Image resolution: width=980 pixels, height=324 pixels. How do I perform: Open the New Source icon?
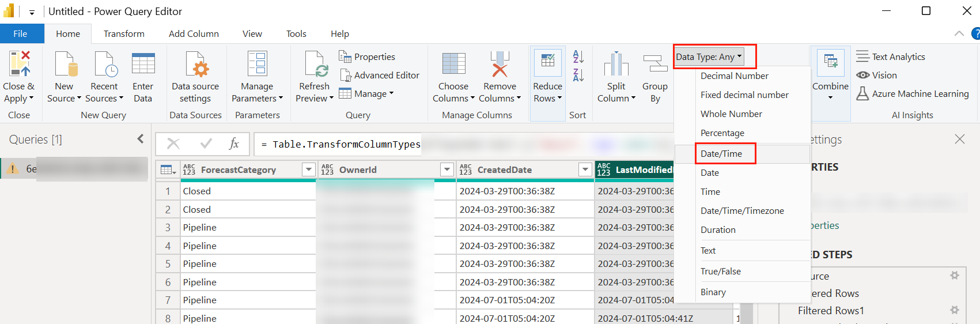tap(66, 63)
